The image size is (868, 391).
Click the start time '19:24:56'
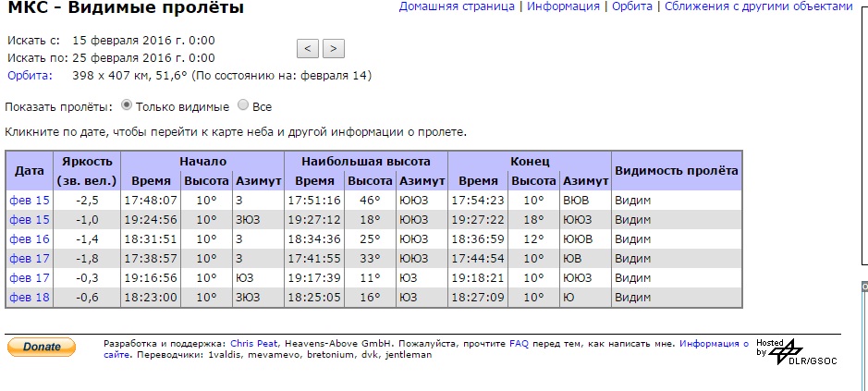[x=151, y=220]
